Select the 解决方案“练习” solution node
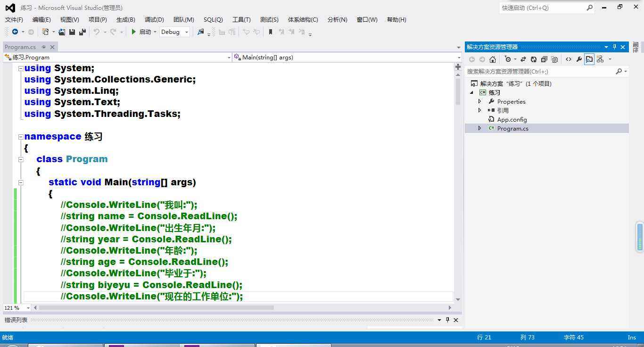Screen dimensions: 644x347 tap(515, 83)
